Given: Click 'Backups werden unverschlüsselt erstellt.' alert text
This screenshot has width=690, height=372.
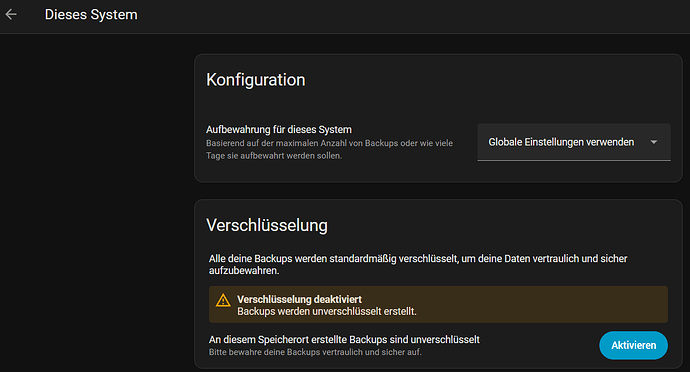Looking at the screenshot, I should 327,311.
